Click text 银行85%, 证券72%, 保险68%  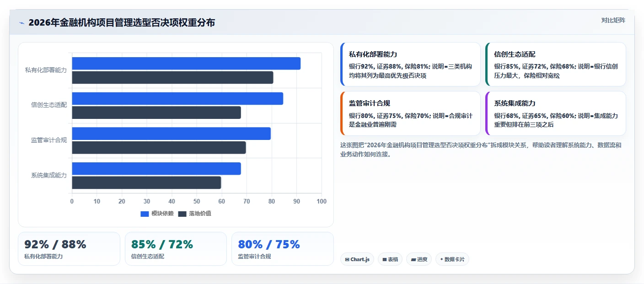point(534,66)
